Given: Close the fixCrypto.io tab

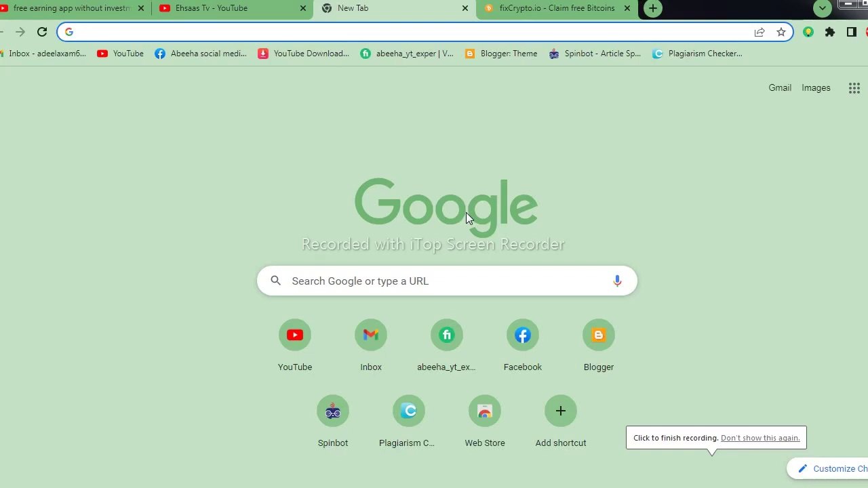Looking at the screenshot, I should coord(627,8).
